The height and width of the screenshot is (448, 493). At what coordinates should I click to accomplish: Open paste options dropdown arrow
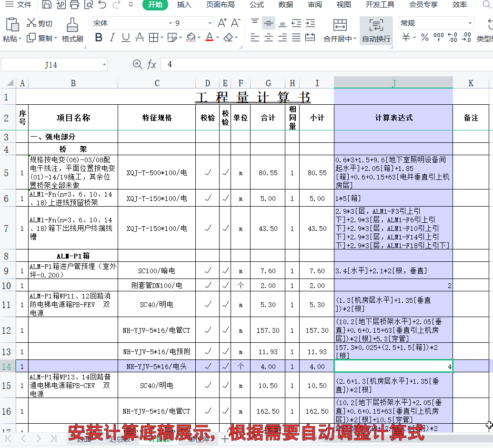point(20,39)
